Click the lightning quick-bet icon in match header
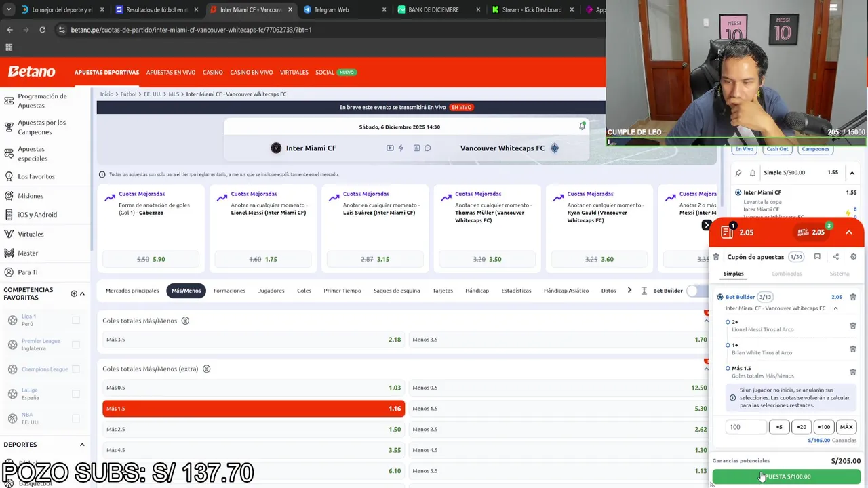Image resolution: width=868 pixels, height=488 pixels. 401,148
